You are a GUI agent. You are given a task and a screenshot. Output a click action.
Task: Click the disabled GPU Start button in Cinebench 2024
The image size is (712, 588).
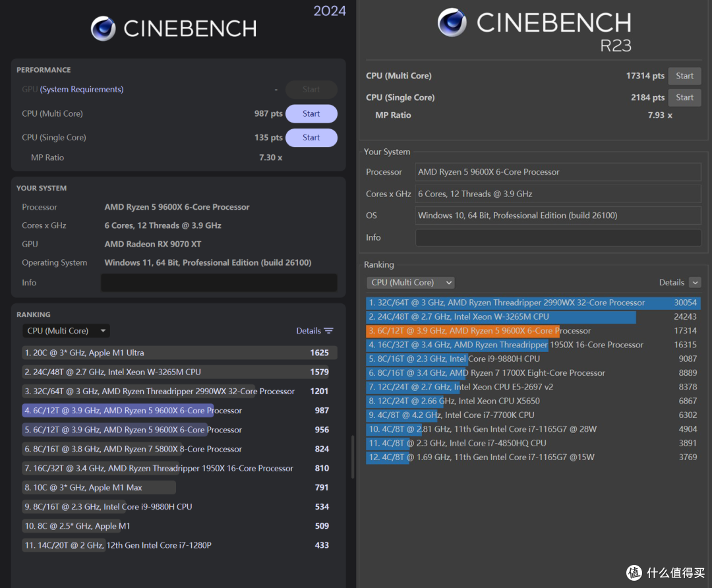(x=311, y=90)
